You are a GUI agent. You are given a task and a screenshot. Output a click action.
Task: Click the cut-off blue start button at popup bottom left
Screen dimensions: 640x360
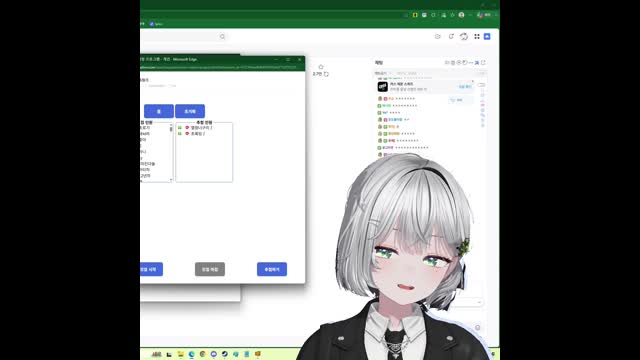pos(151,269)
